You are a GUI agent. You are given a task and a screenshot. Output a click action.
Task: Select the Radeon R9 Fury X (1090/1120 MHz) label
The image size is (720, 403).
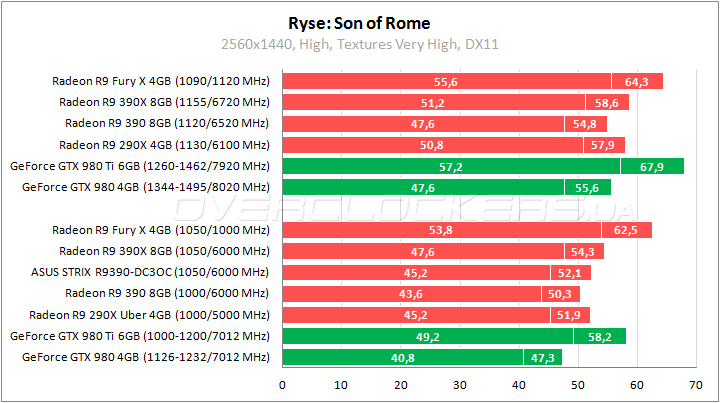[x=160, y=81]
